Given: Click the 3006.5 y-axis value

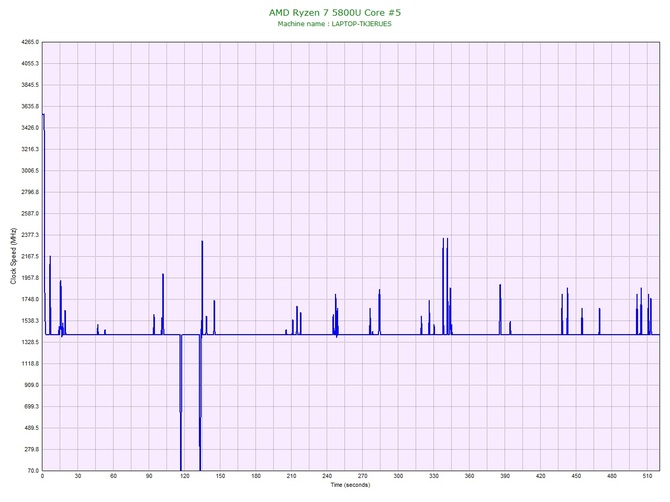Looking at the screenshot, I should [x=30, y=171].
